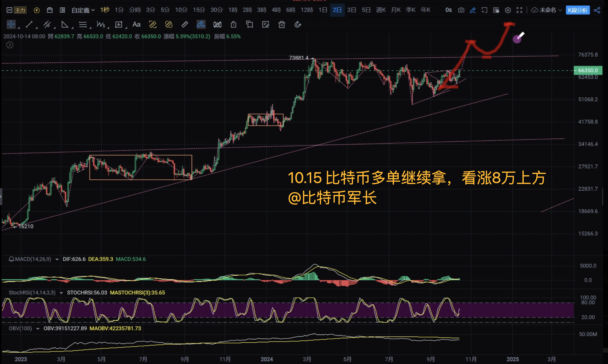Toggle the freehand brush drawing tool
Screen dimensions: 608x364
(x=201, y=24)
